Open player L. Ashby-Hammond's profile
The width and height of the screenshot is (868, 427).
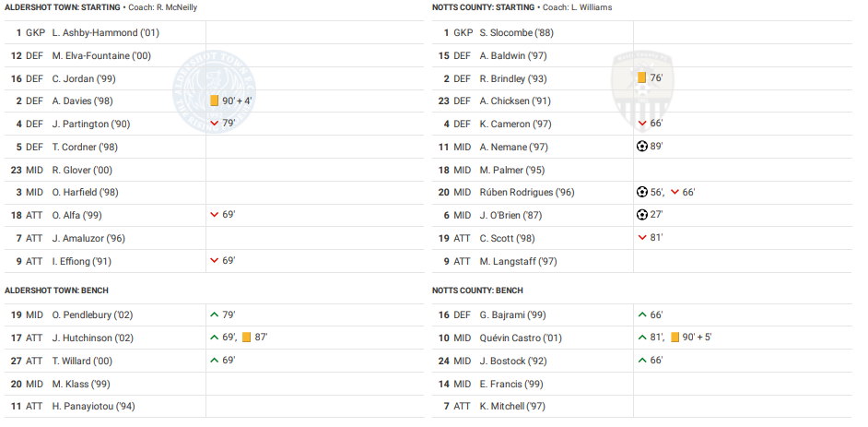[106, 33]
